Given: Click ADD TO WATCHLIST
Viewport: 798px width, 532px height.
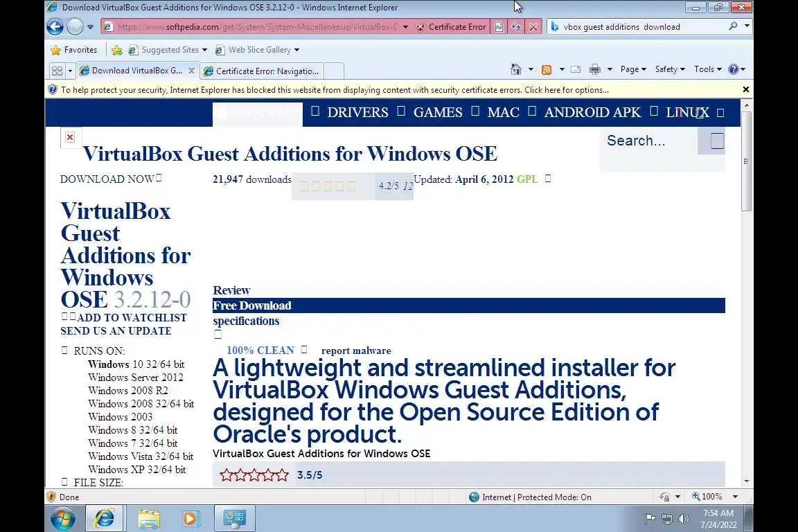Looking at the screenshot, I should click(132, 318).
